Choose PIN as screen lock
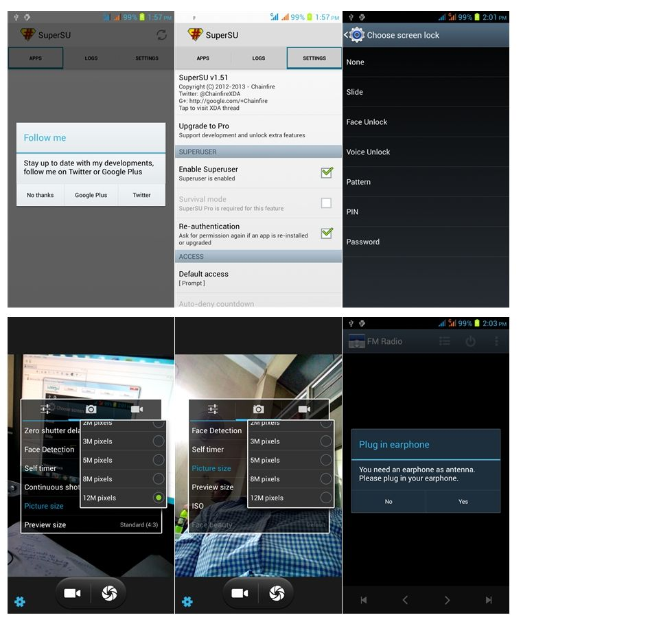 tap(426, 212)
